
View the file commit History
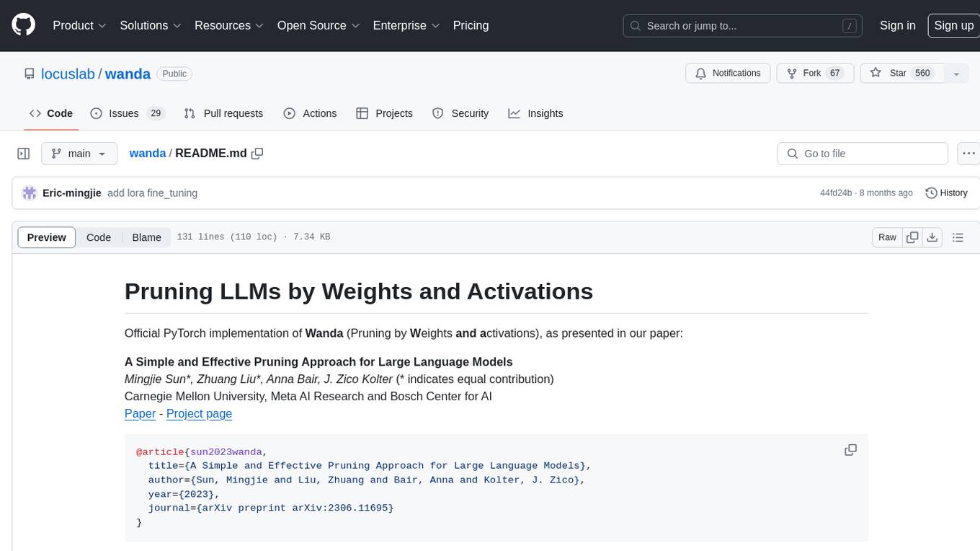[x=946, y=193]
